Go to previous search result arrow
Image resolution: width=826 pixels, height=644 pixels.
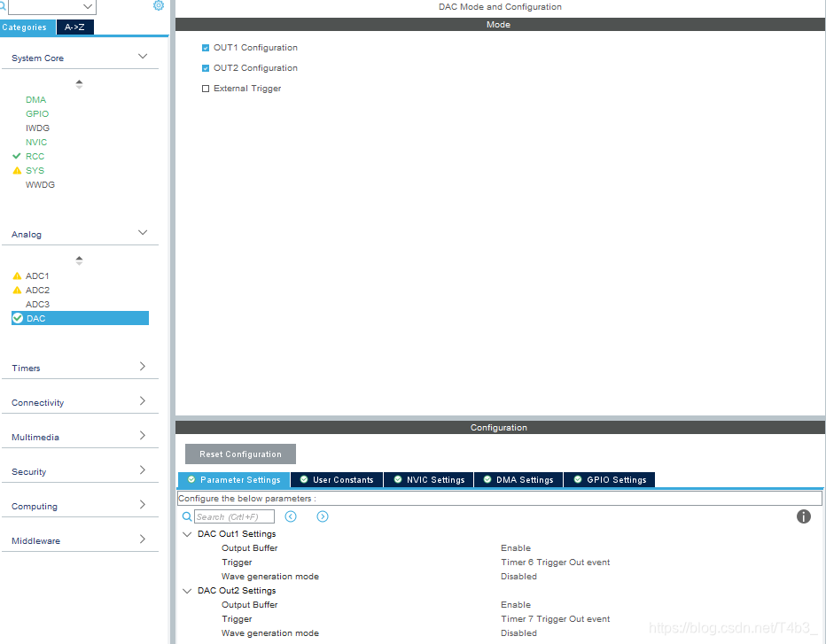coord(291,516)
